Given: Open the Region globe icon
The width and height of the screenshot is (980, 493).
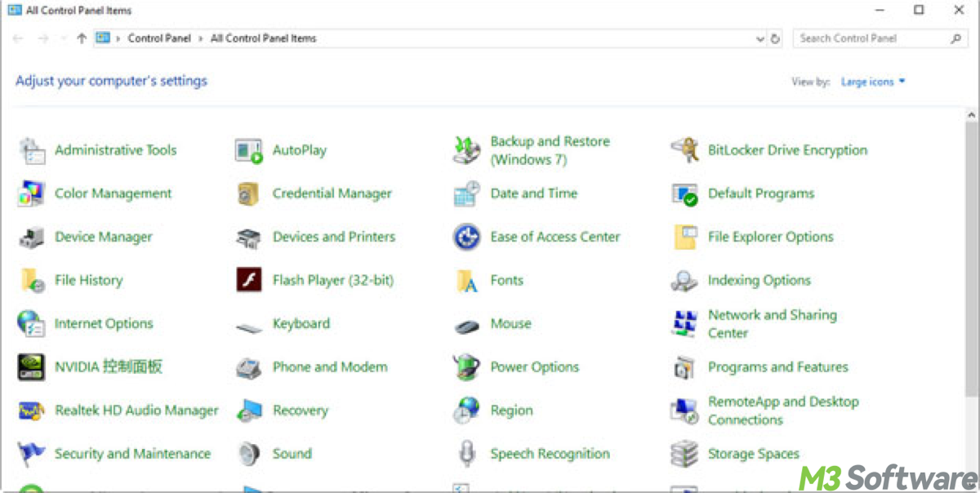Looking at the screenshot, I should click(x=466, y=410).
